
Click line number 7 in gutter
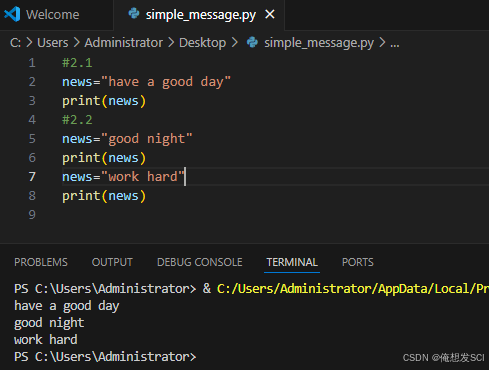click(32, 177)
